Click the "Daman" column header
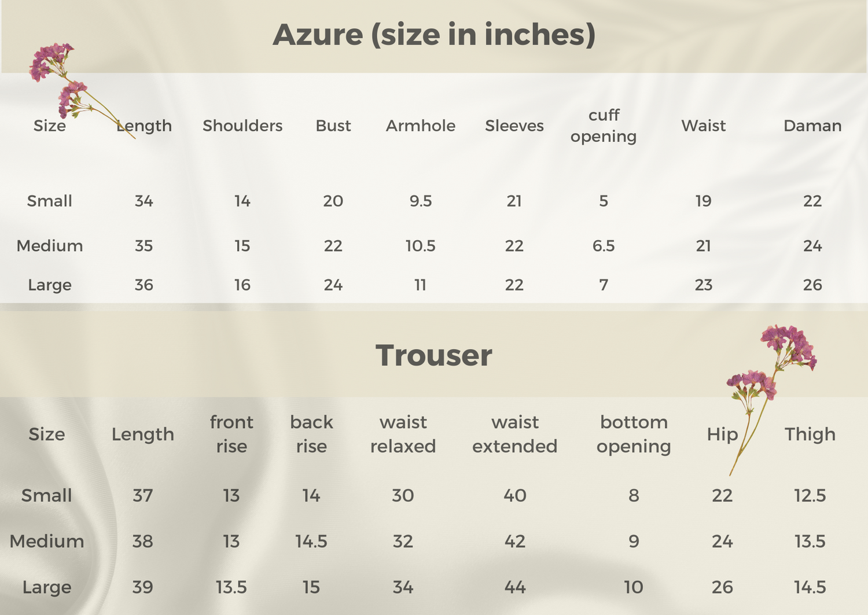The height and width of the screenshot is (615, 868). [812, 126]
